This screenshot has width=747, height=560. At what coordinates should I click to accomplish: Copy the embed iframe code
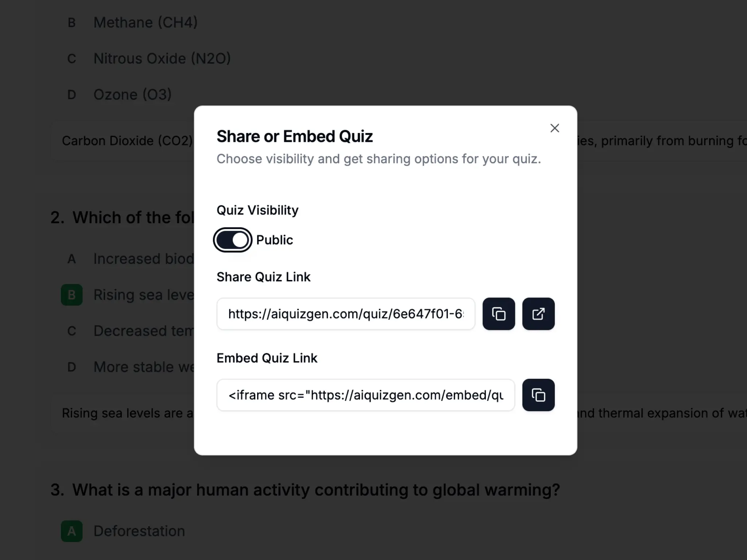tap(538, 395)
